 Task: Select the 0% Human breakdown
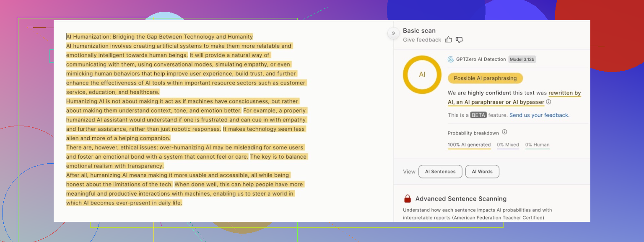point(537,145)
